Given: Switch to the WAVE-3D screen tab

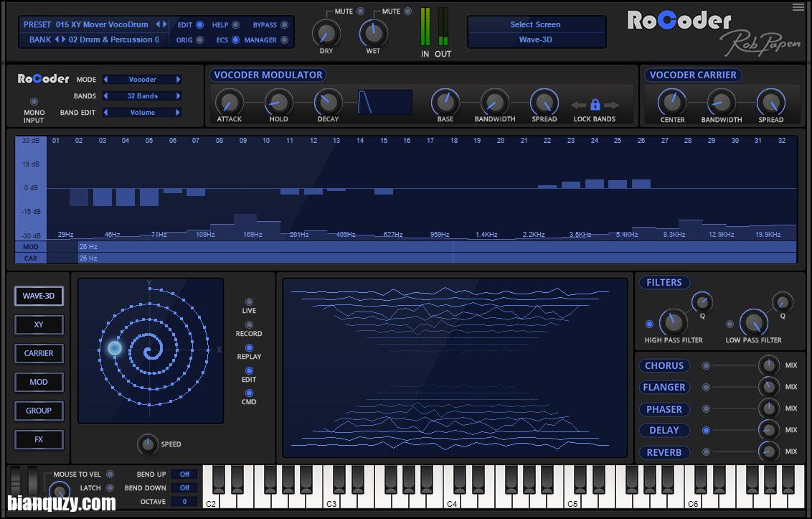Looking at the screenshot, I should pyautogui.click(x=39, y=296).
